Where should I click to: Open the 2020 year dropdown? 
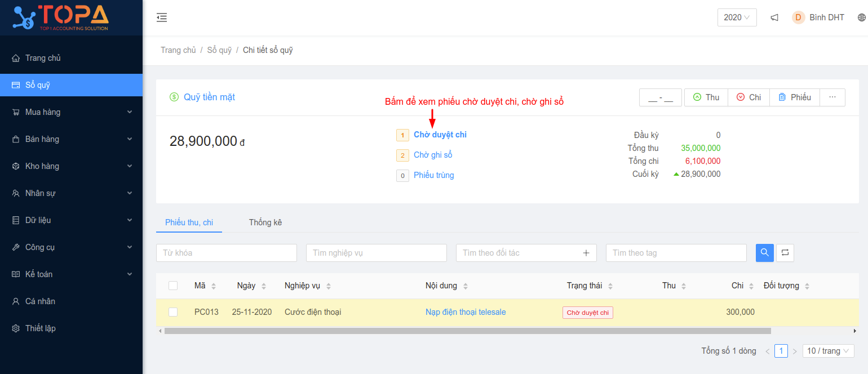pos(737,17)
